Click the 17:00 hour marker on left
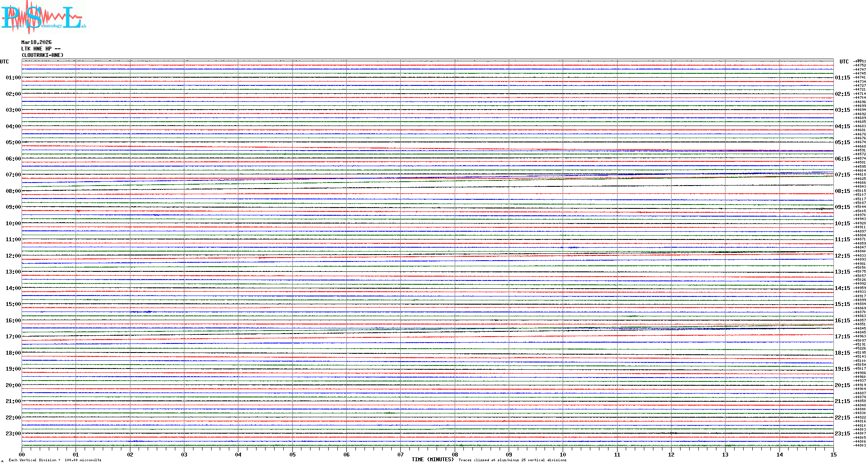868x466 pixels. pyautogui.click(x=13, y=337)
